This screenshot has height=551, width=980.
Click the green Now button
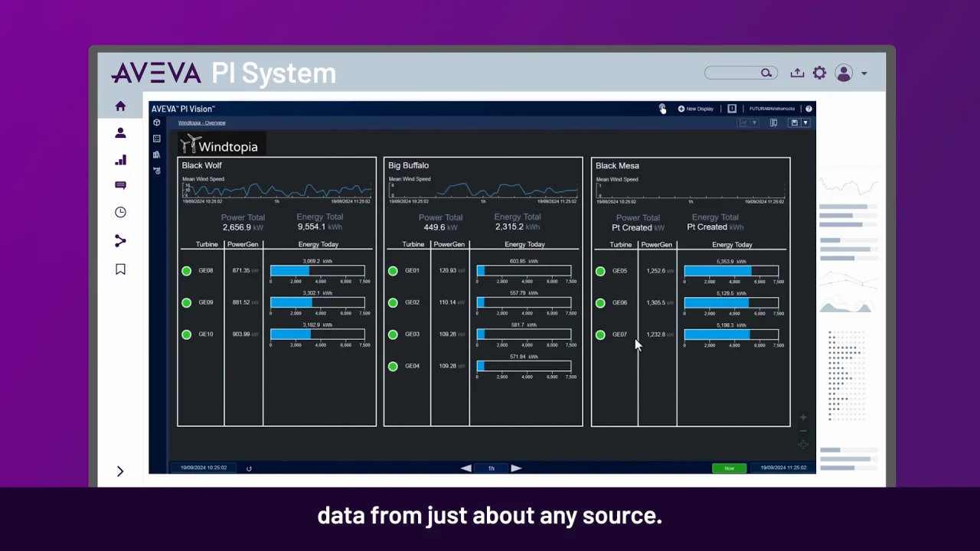pos(729,468)
